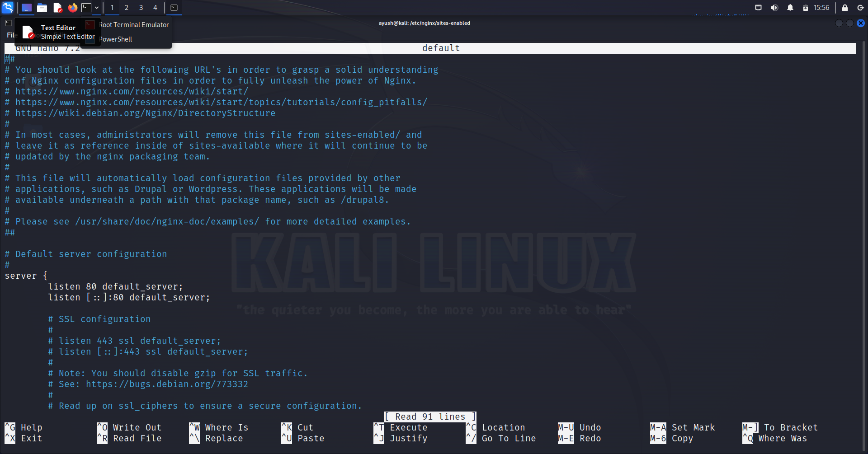This screenshot has height=454, width=868.
Task: Open the terminal emulator launcher icon
Action: coord(86,8)
